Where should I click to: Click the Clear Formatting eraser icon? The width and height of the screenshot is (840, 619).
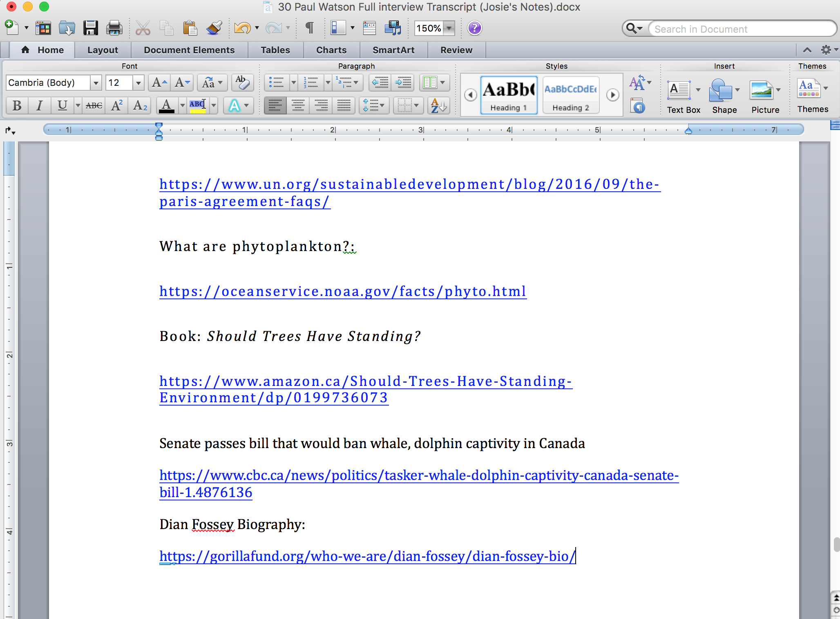coord(242,83)
